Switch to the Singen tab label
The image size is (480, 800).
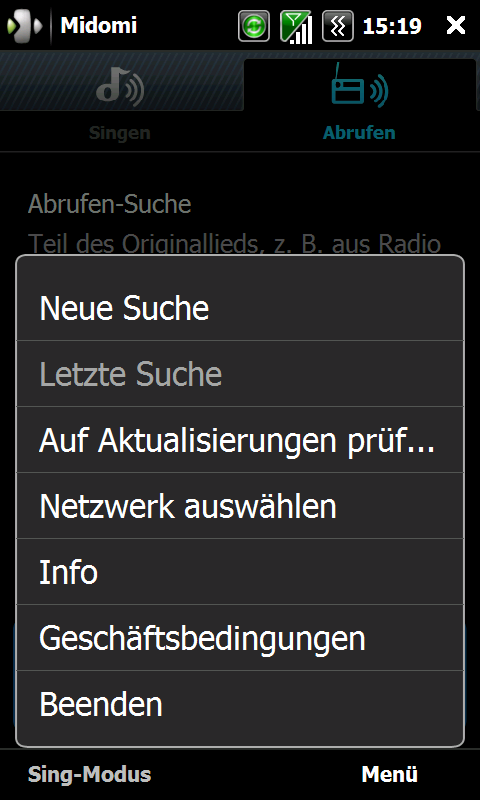(120, 133)
